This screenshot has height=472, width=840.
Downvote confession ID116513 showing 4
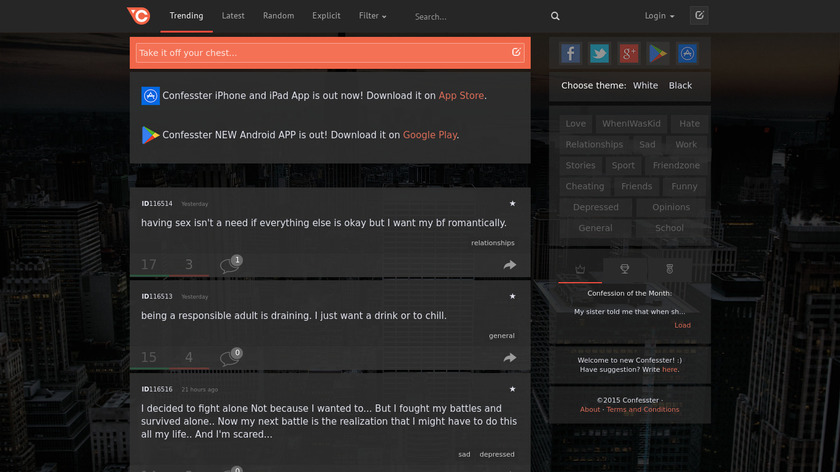[x=189, y=357]
